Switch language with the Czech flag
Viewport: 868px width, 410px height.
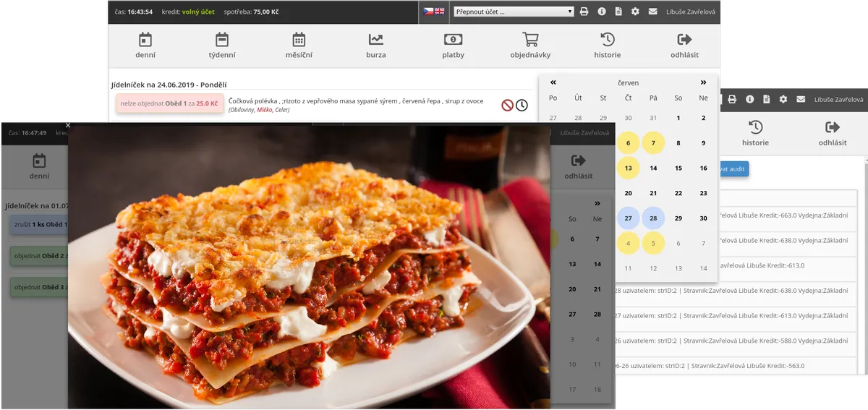pyautogui.click(x=428, y=12)
